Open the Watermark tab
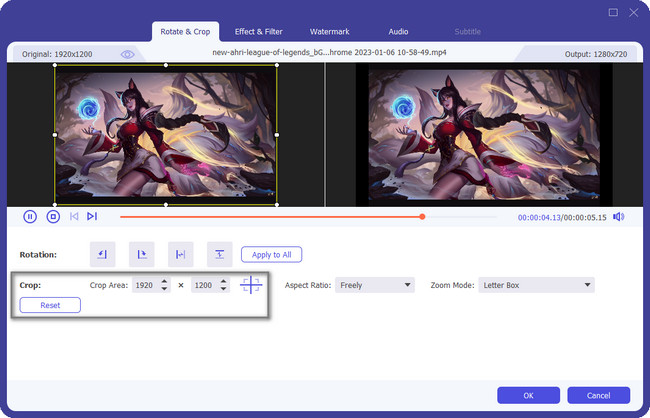 pyautogui.click(x=330, y=32)
